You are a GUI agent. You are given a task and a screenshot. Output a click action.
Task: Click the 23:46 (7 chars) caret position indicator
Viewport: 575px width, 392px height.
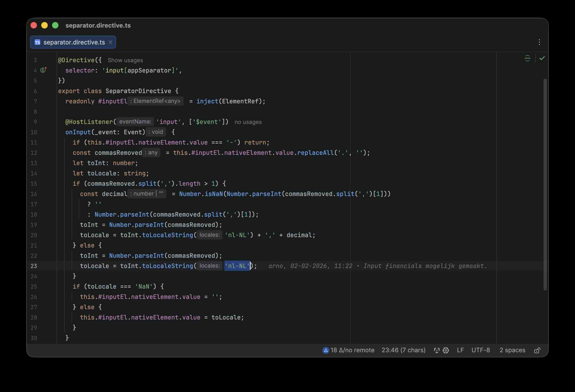click(x=404, y=350)
